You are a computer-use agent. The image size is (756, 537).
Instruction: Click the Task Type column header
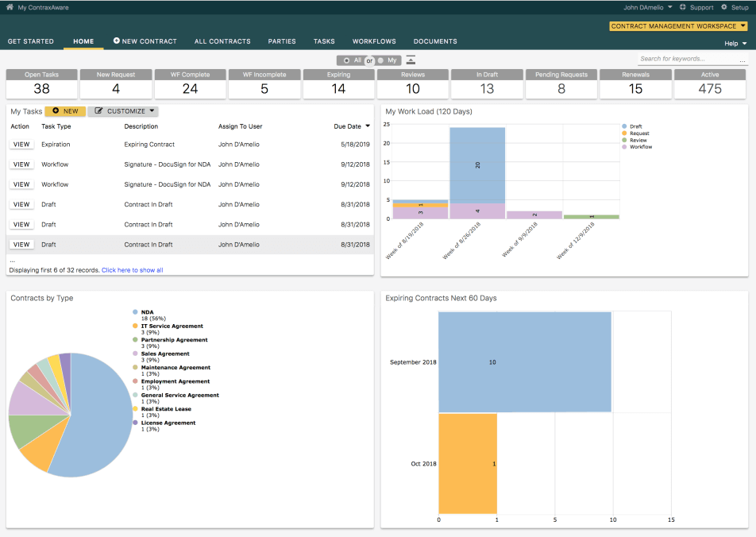pos(56,126)
